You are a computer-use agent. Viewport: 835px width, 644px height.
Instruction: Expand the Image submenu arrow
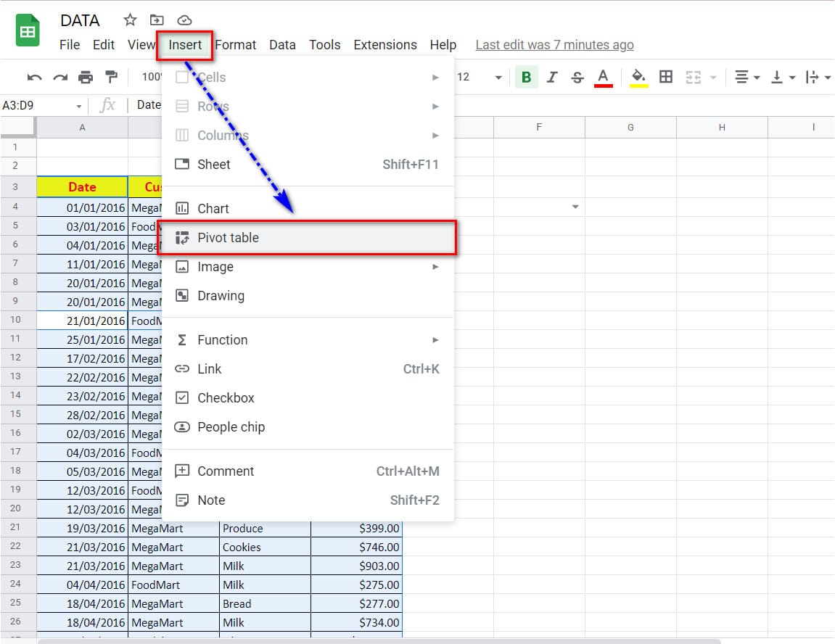tap(435, 266)
